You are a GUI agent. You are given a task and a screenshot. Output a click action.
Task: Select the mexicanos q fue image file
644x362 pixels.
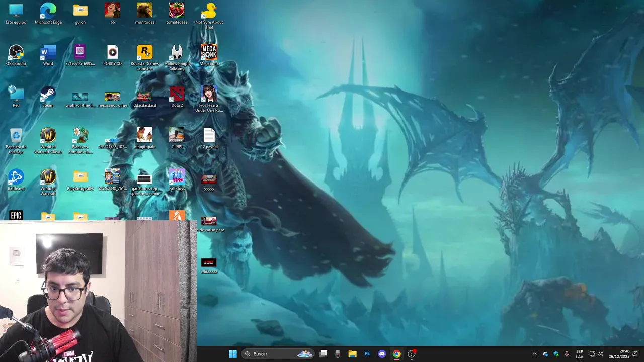(112, 99)
